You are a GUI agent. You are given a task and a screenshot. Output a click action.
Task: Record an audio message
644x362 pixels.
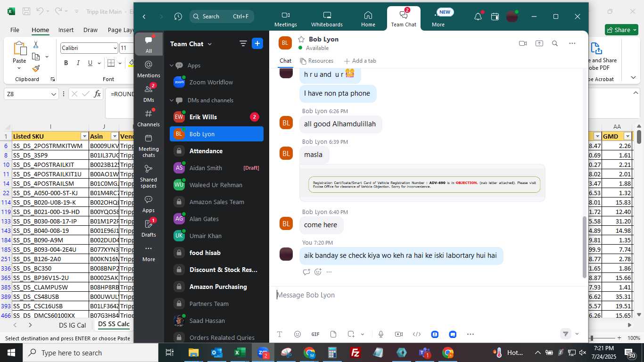(381, 334)
